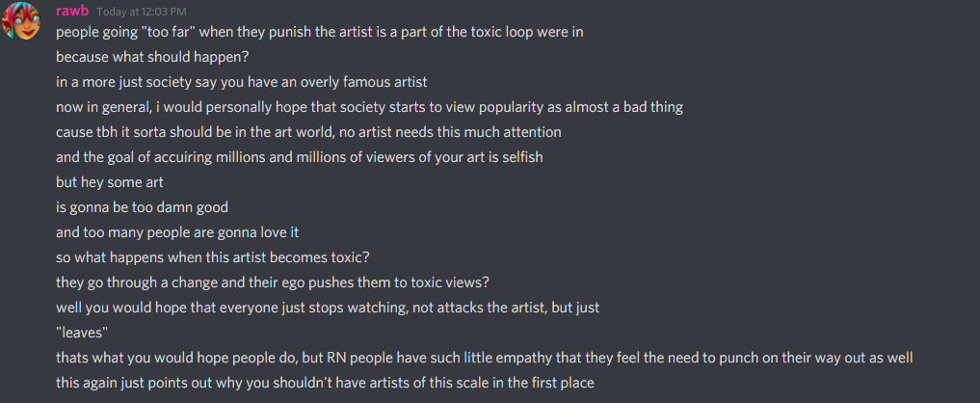Click the line 'because what should happen?'
The width and height of the screenshot is (980, 403).
click(x=152, y=57)
